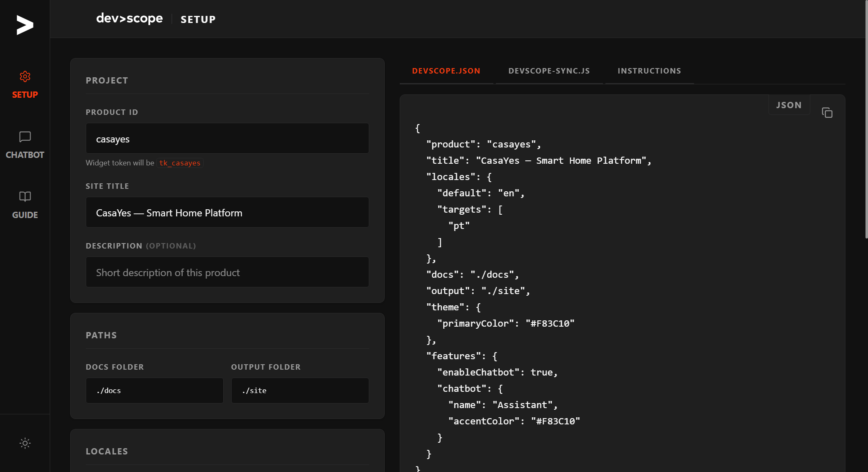Click the tk_casayes widget token text
The image size is (868, 472).
click(x=180, y=163)
